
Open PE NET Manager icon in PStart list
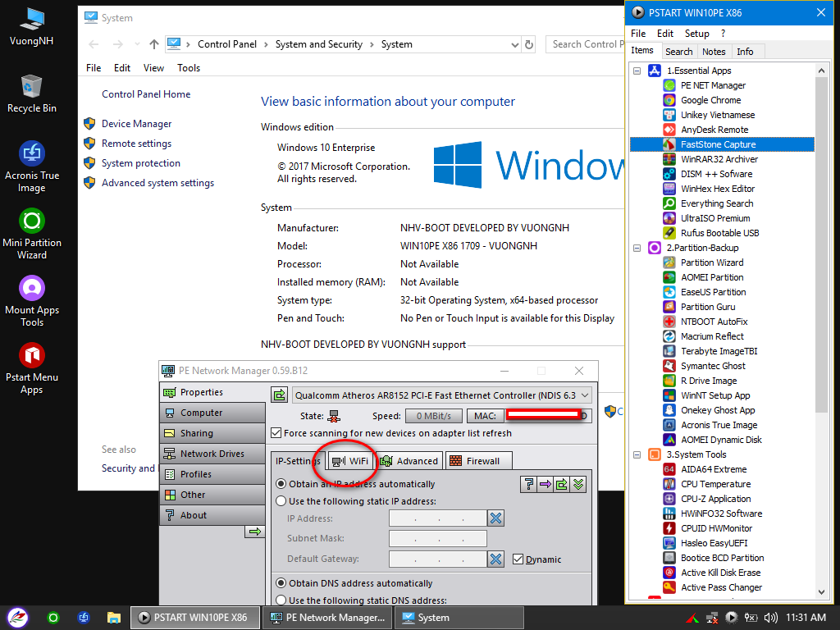coord(669,85)
